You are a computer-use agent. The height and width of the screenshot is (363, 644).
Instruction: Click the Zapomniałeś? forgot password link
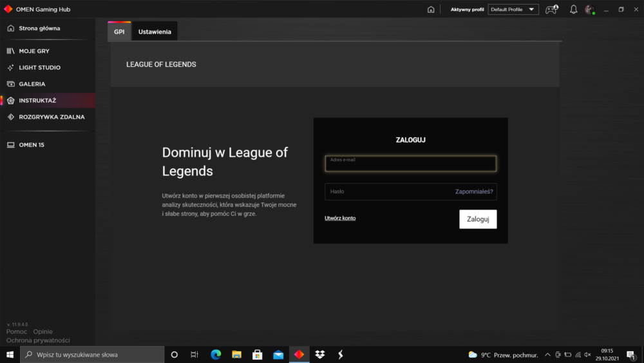[474, 191]
